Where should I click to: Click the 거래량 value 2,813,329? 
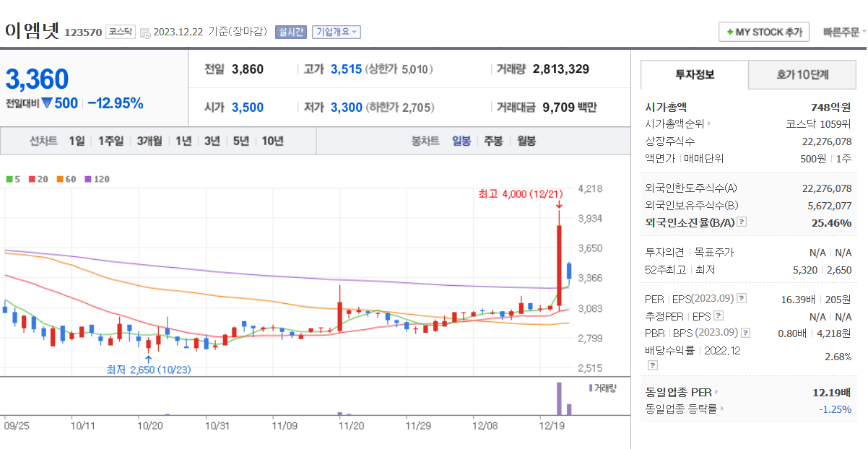point(561,69)
